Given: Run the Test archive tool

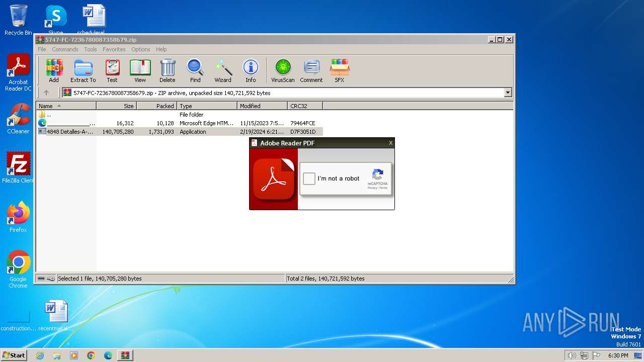Looking at the screenshot, I should [x=112, y=70].
